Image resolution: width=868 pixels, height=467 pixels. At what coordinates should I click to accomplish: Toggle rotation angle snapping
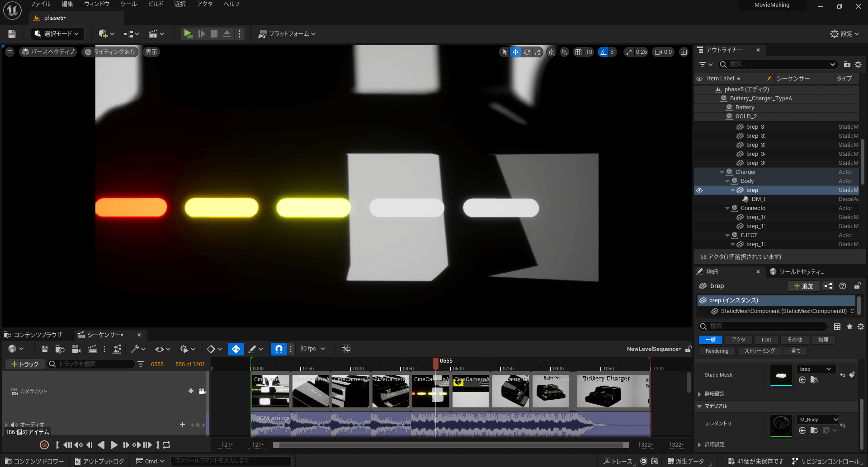[603, 52]
